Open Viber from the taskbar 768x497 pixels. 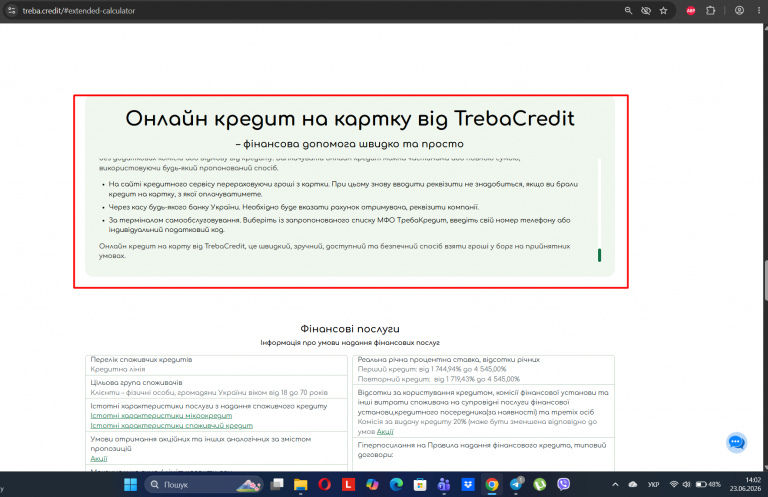coord(564,484)
